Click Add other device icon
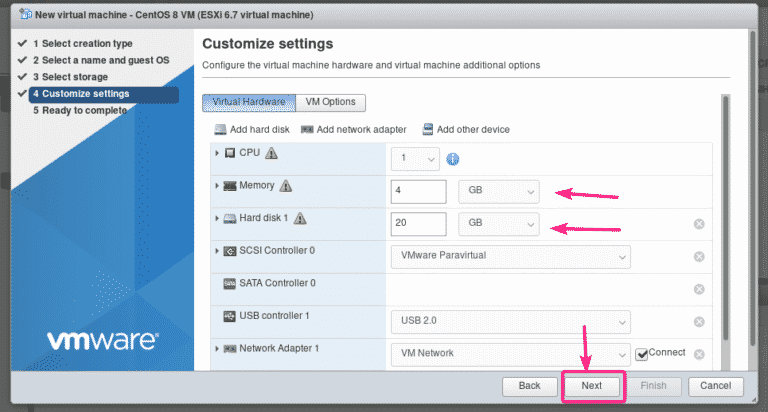 (428, 129)
